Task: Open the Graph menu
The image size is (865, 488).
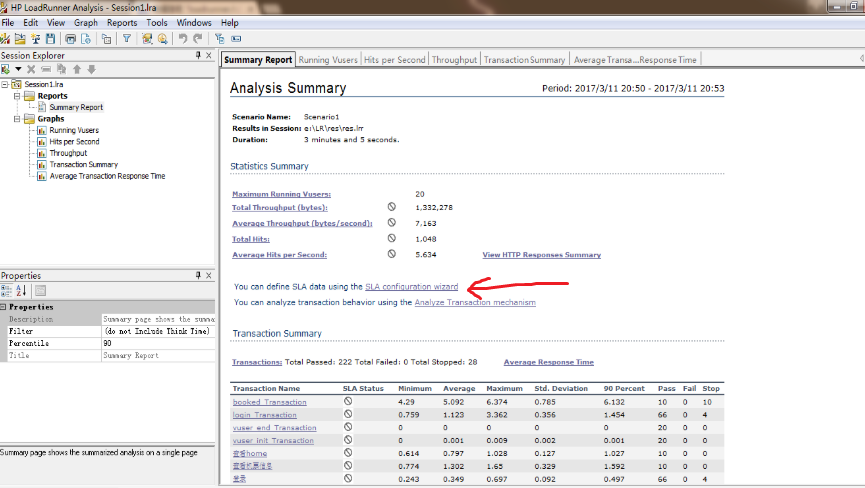Action: click(x=86, y=23)
